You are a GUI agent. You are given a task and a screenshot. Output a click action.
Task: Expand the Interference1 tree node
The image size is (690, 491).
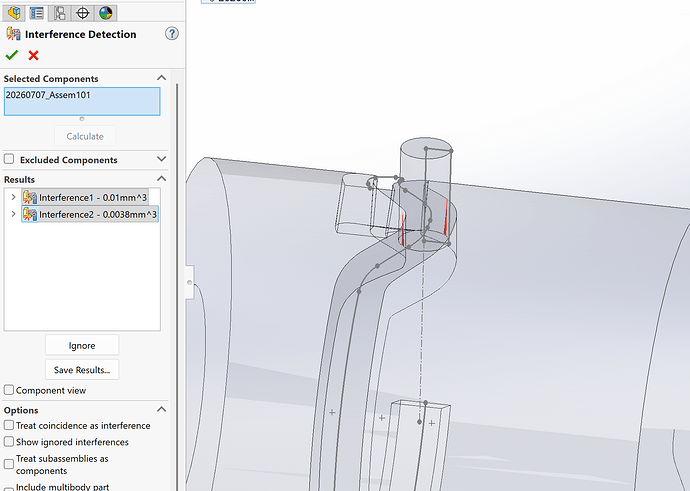[13, 197]
